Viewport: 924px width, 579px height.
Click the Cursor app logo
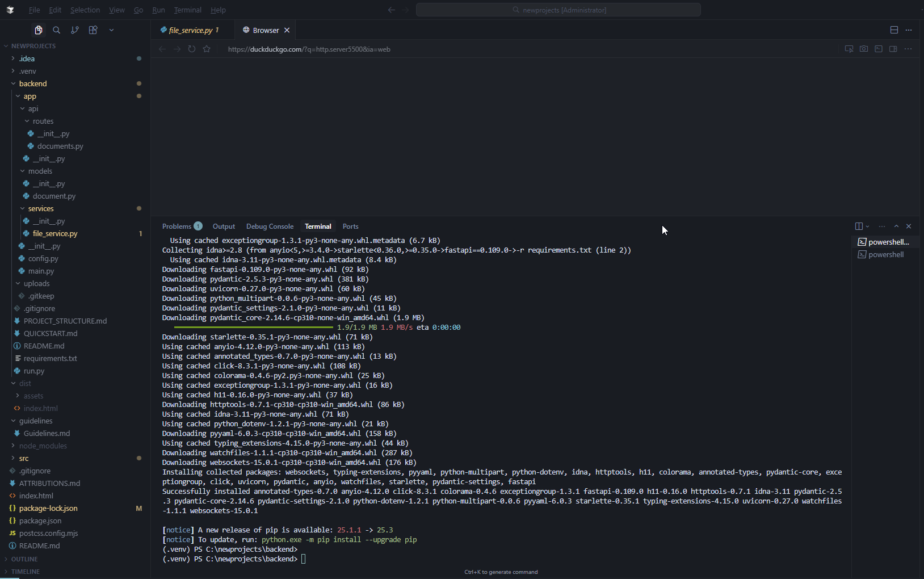pyautogui.click(x=10, y=10)
